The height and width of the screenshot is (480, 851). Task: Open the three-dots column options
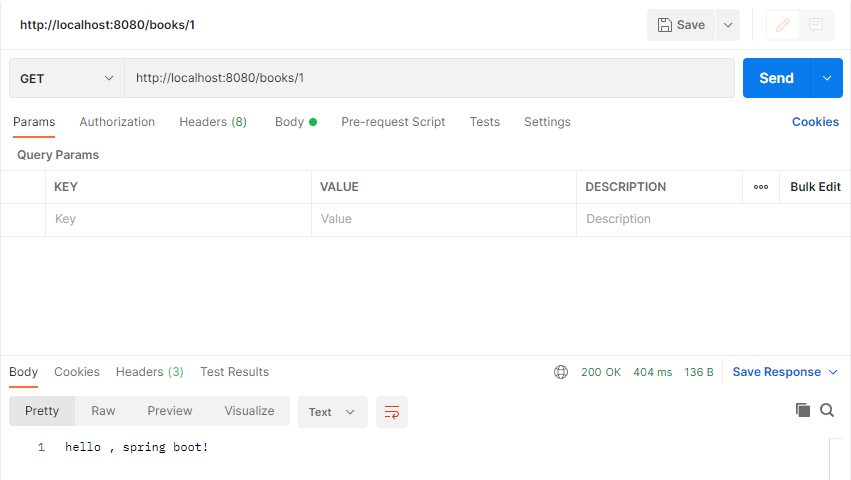pyautogui.click(x=761, y=187)
